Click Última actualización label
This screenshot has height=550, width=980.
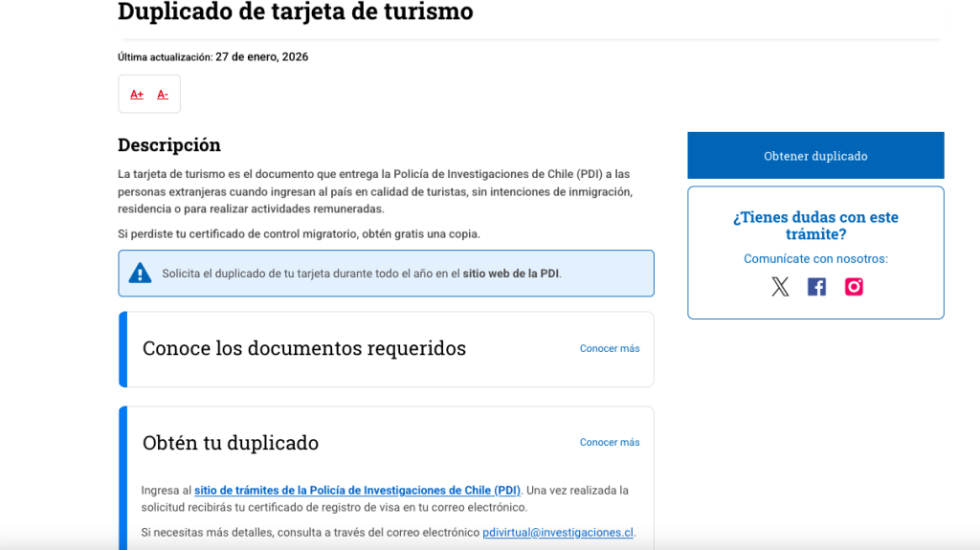[x=165, y=57]
